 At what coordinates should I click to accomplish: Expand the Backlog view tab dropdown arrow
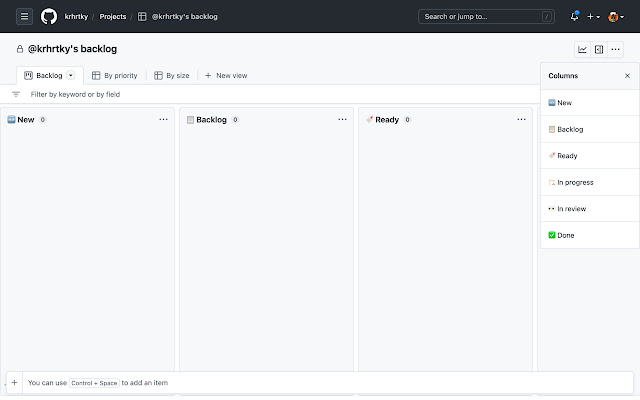(71, 75)
